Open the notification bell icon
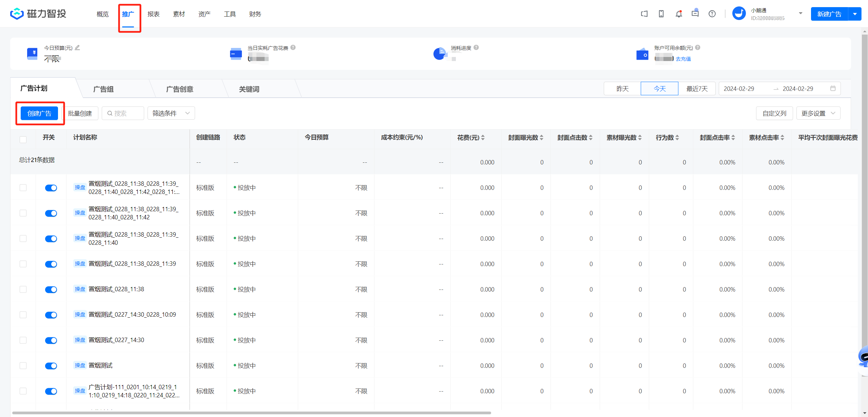The image size is (868, 417). click(678, 14)
